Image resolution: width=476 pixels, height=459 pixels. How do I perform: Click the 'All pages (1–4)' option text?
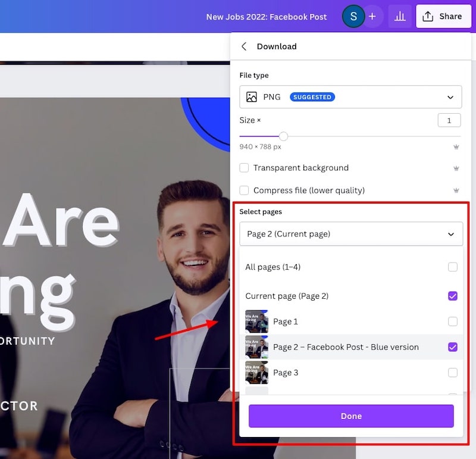pos(273,267)
